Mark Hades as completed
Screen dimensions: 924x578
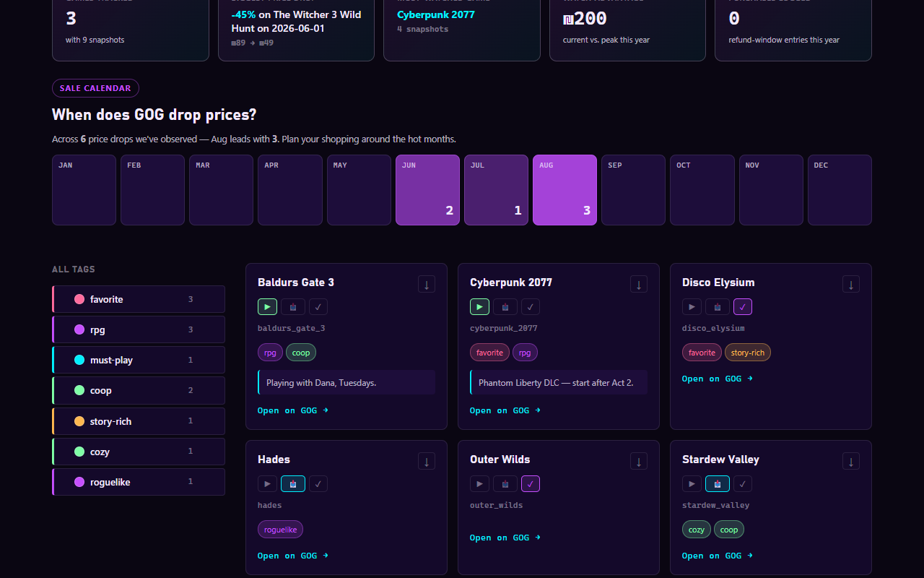pyautogui.click(x=318, y=484)
